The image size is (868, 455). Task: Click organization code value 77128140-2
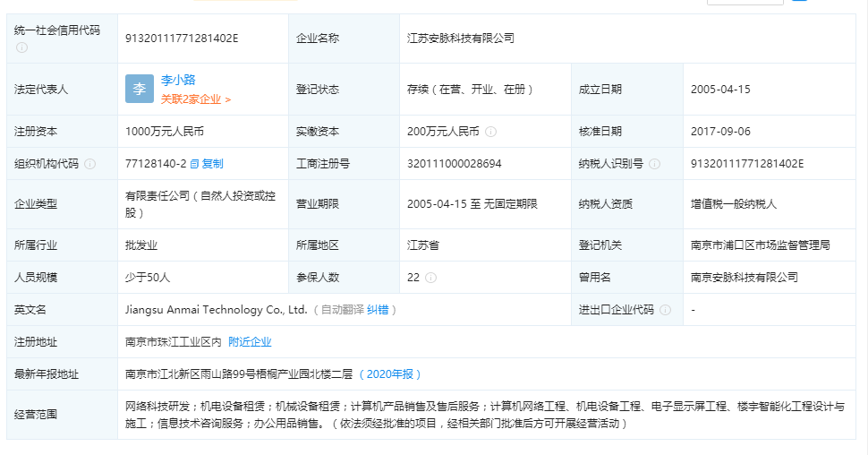click(x=156, y=164)
